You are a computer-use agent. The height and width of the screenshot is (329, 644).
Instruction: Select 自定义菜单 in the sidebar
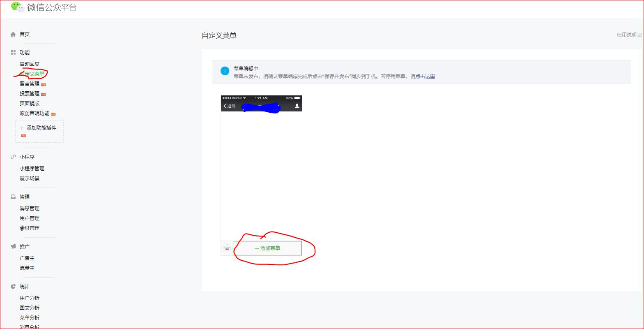pos(32,74)
